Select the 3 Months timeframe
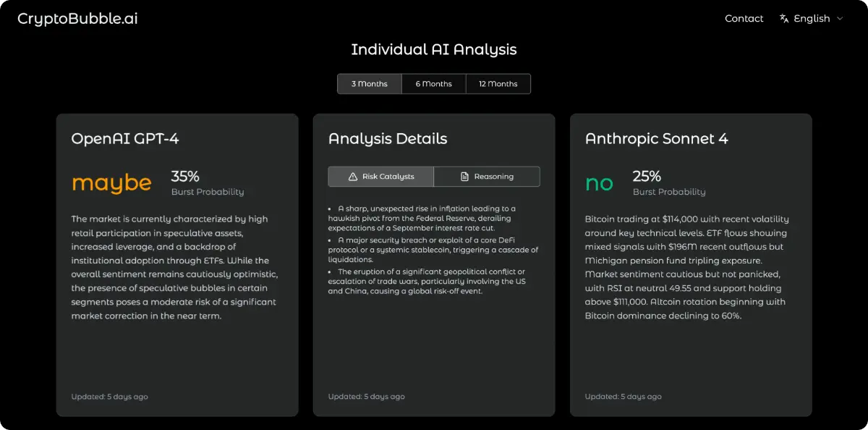 point(369,84)
